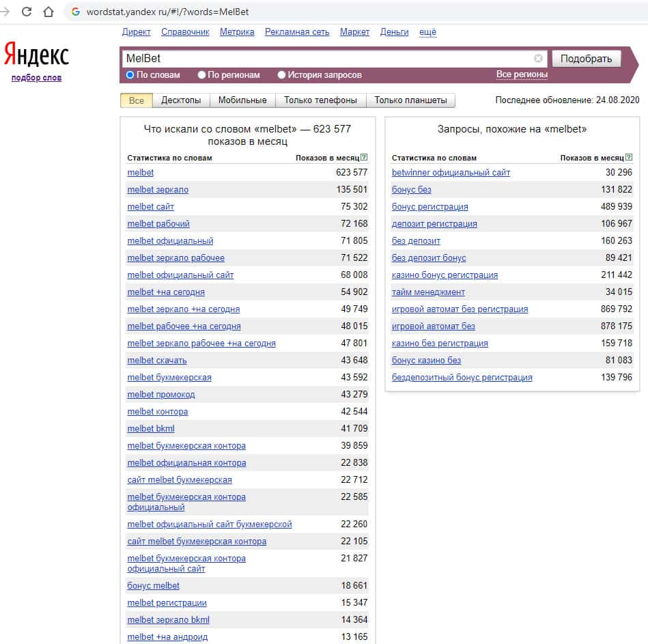Screen dimensions: 648x644
Task: Open the melbet зеркало keyword link
Action: [158, 190]
